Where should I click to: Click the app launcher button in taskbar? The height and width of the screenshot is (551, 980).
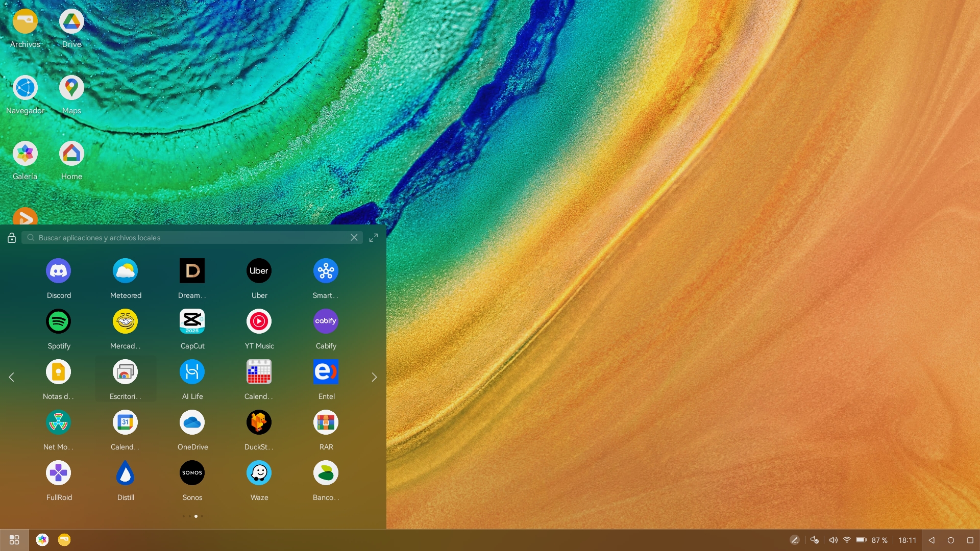point(14,540)
